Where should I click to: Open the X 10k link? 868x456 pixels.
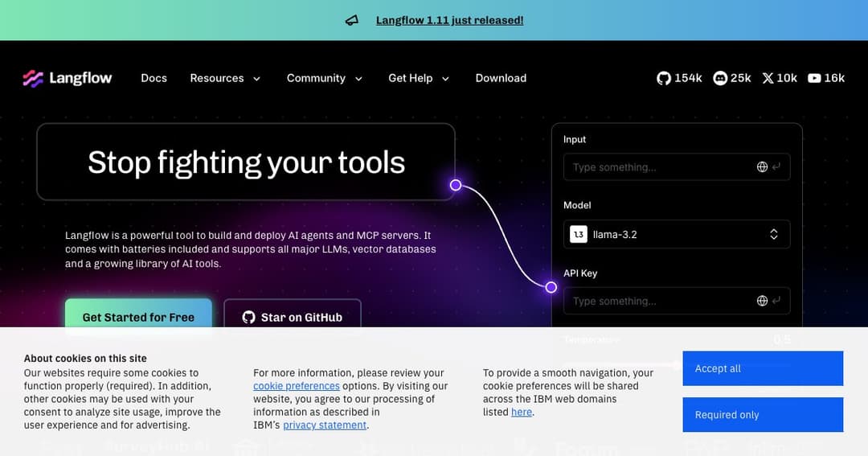coord(780,78)
